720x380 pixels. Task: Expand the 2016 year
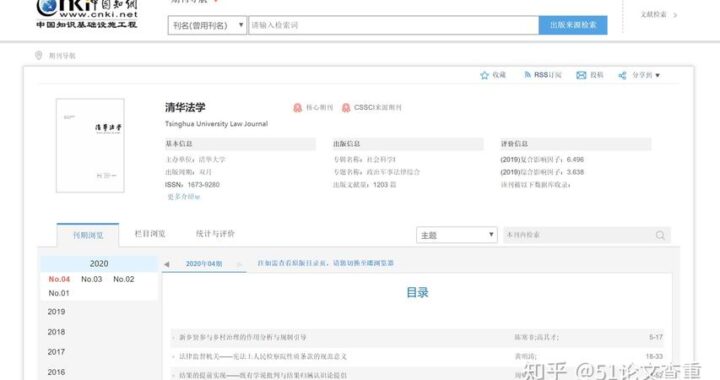pyautogui.click(x=56, y=372)
